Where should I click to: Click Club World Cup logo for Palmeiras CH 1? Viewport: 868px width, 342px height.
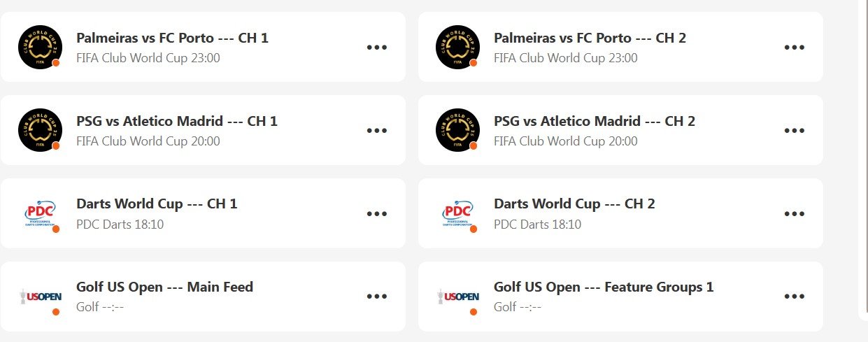pos(39,47)
